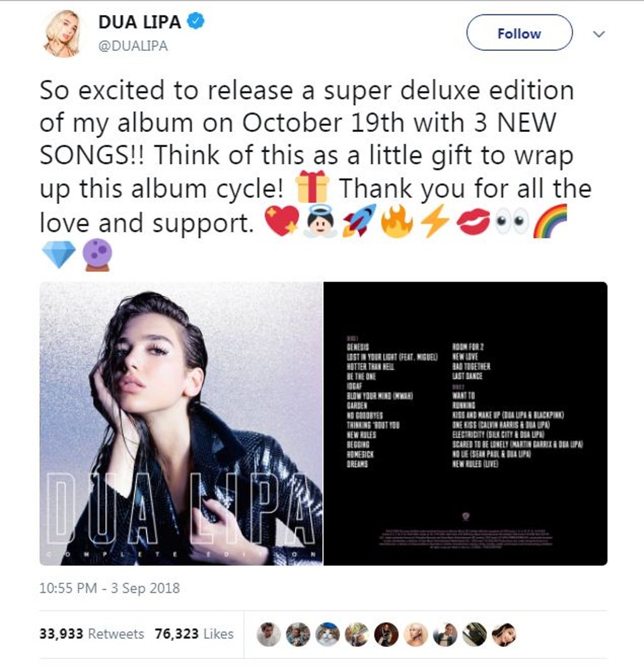
Task: Click the rocket emoji
Action: tap(360, 221)
